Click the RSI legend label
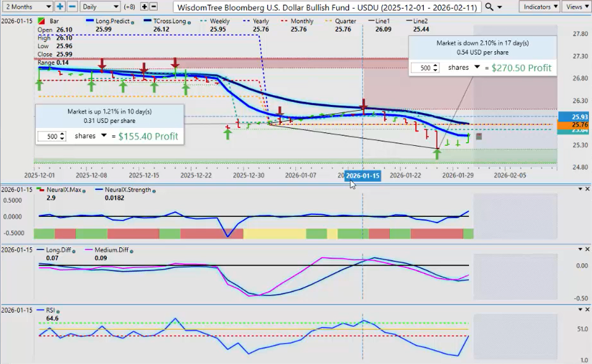592x364 pixels. coord(48,310)
